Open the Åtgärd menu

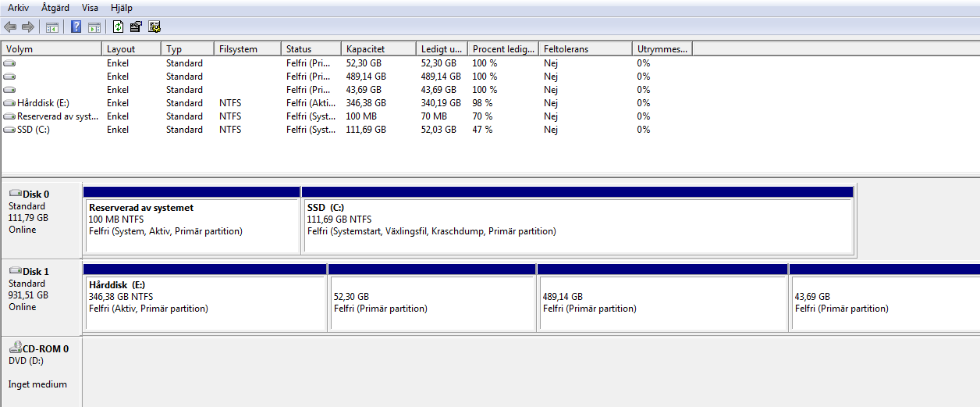(55, 7)
